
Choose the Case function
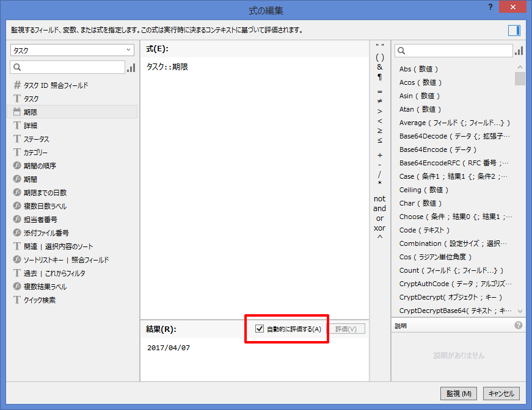(454, 176)
